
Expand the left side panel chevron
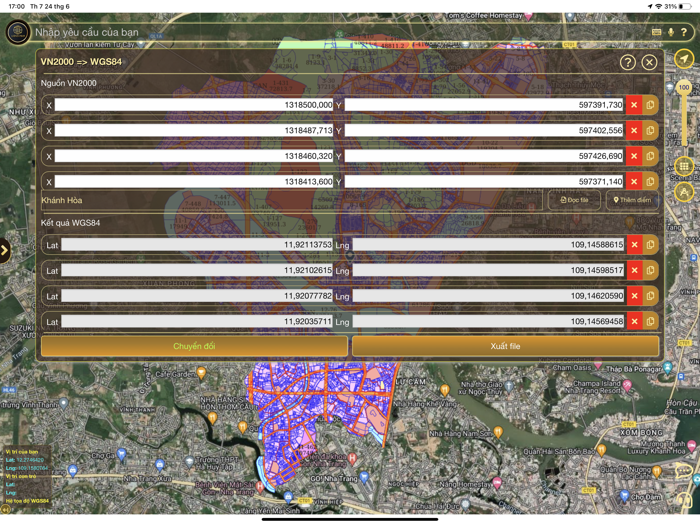point(4,250)
